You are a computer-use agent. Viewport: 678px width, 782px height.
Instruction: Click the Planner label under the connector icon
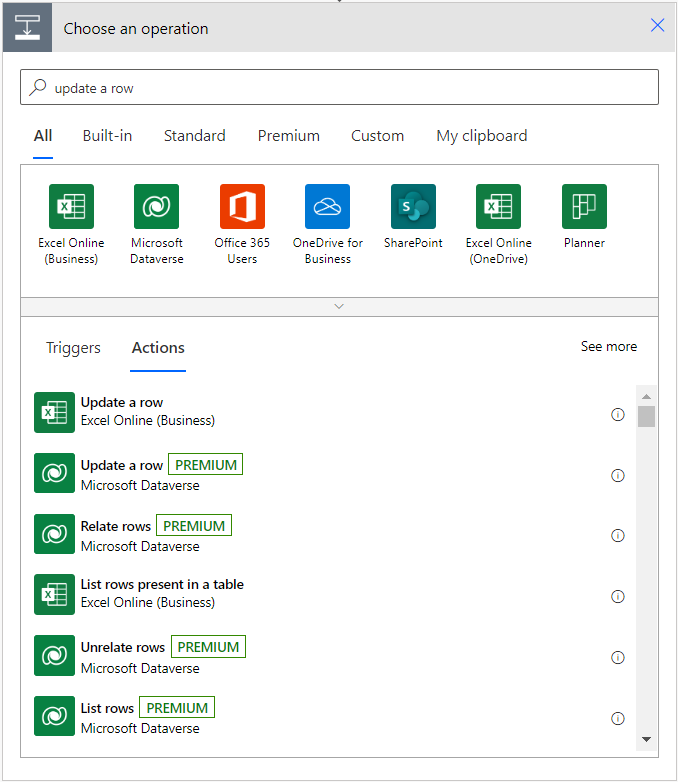pos(584,243)
